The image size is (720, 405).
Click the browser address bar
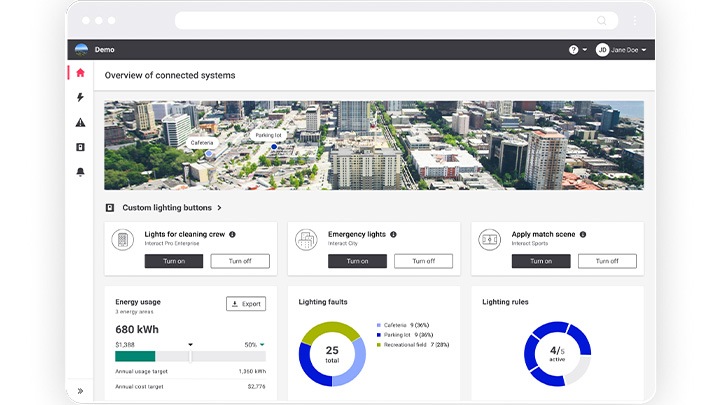pyautogui.click(x=396, y=21)
